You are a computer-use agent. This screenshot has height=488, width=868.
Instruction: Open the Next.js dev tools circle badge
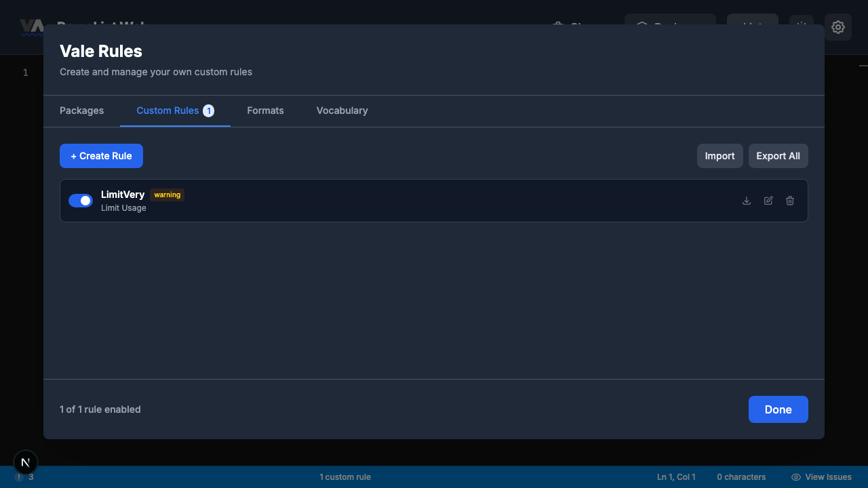tap(25, 462)
